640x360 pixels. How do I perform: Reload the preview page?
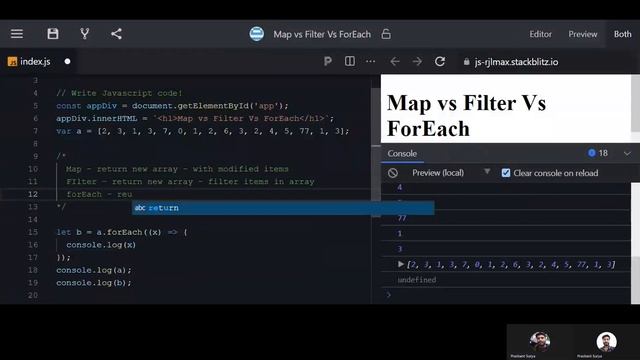[440, 62]
